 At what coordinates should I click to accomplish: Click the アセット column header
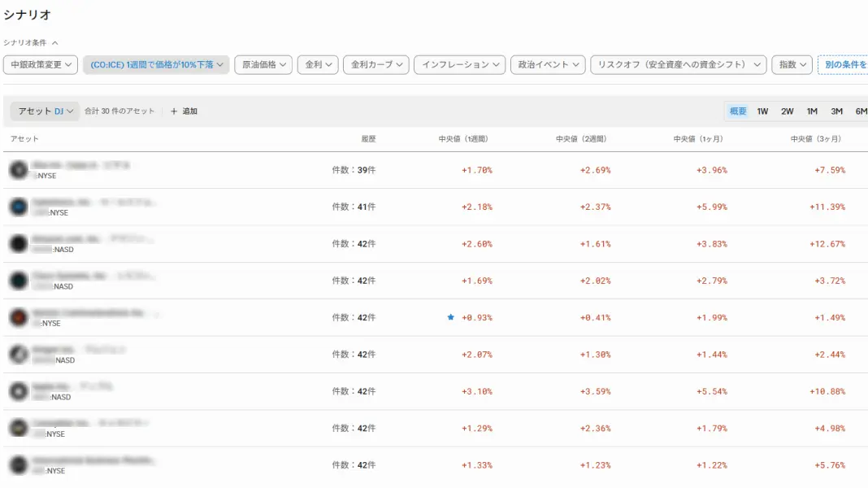click(24, 139)
